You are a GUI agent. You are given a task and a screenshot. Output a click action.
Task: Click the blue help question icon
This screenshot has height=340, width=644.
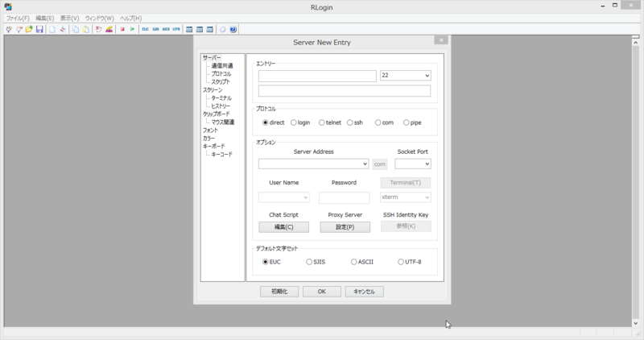tap(233, 29)
